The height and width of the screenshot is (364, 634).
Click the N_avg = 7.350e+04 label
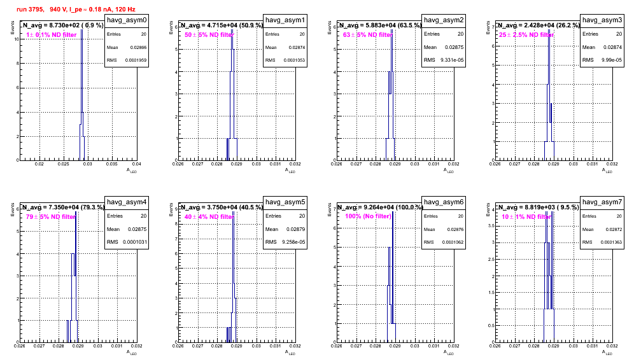(63, 207)
